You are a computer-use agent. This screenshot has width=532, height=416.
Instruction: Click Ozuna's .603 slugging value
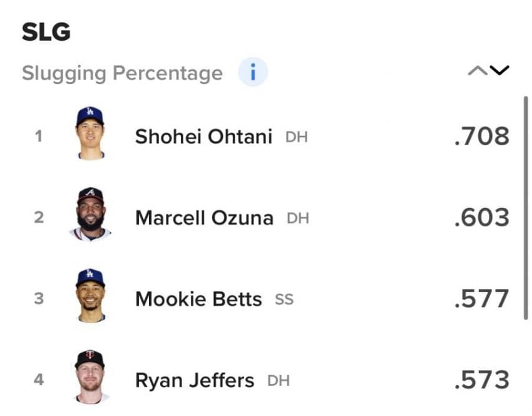point(481,218)
